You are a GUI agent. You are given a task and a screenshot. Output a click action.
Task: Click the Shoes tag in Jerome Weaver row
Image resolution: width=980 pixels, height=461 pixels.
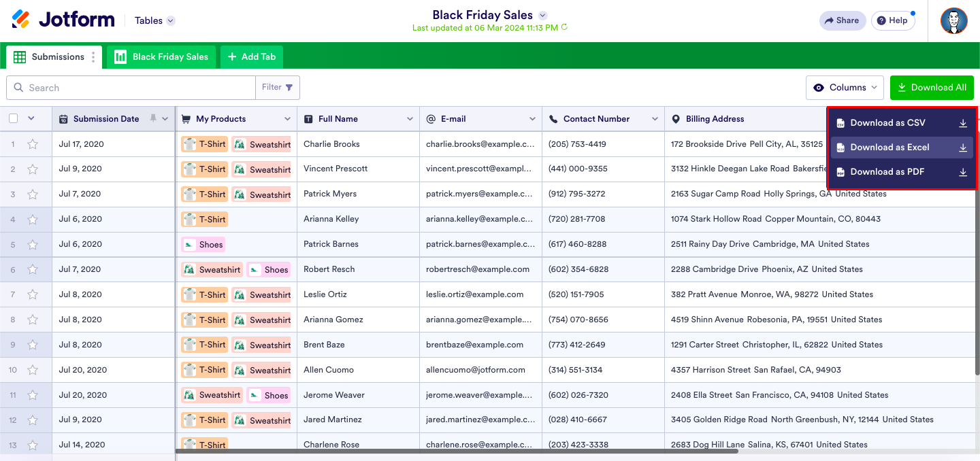point(269,396)
